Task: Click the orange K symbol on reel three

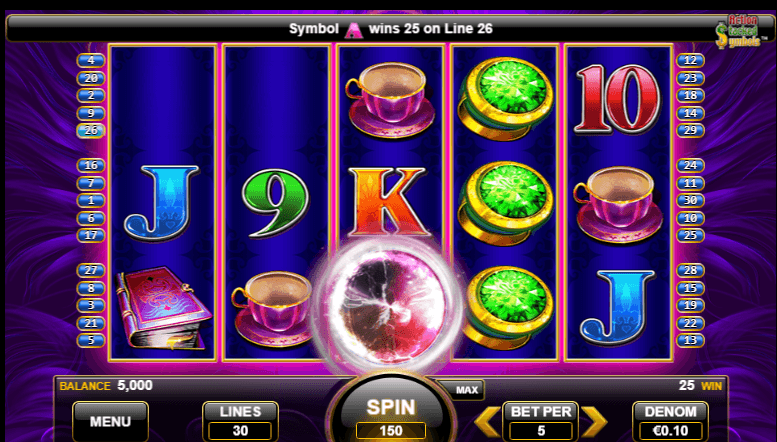Action: [x=388, y=202]
